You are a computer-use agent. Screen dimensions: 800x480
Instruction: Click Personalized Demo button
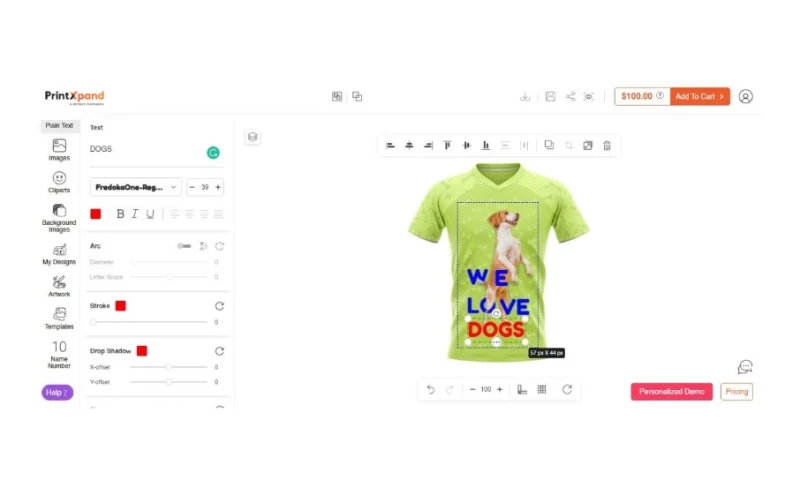[x=671, y=392]
